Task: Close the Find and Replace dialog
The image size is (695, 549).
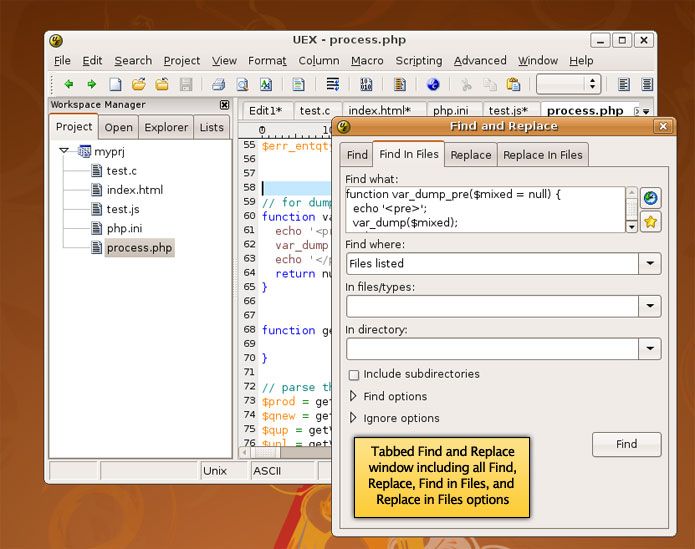Action: click(663, 127)
